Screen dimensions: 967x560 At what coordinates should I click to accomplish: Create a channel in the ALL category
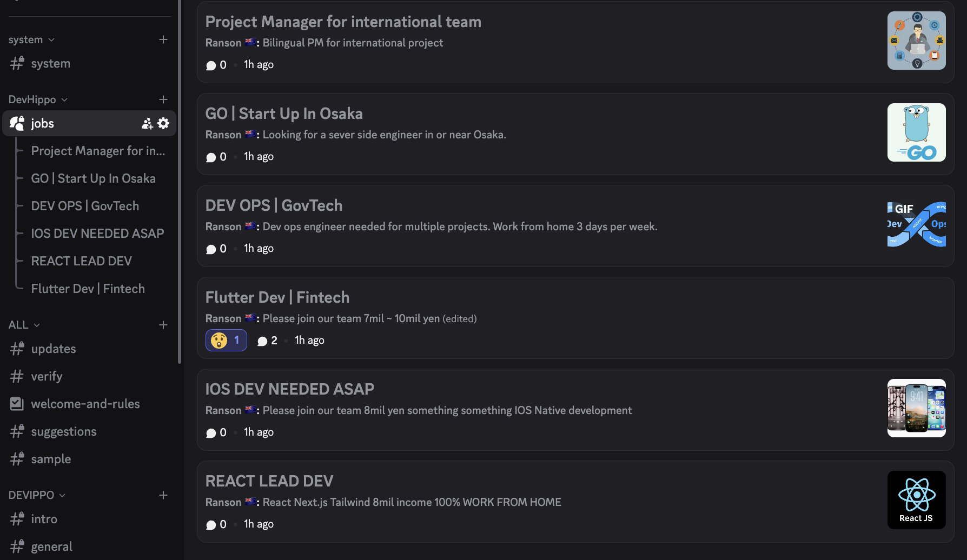163,325
